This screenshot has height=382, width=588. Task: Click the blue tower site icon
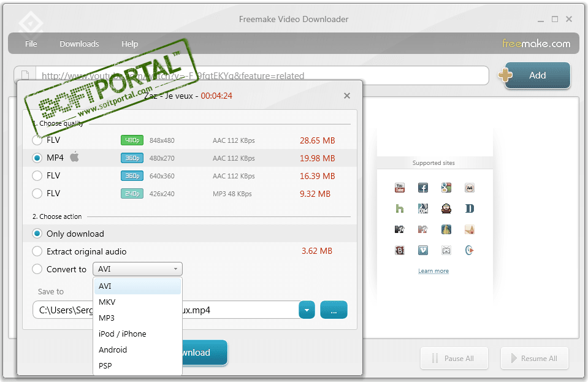[x=446, y=229]
